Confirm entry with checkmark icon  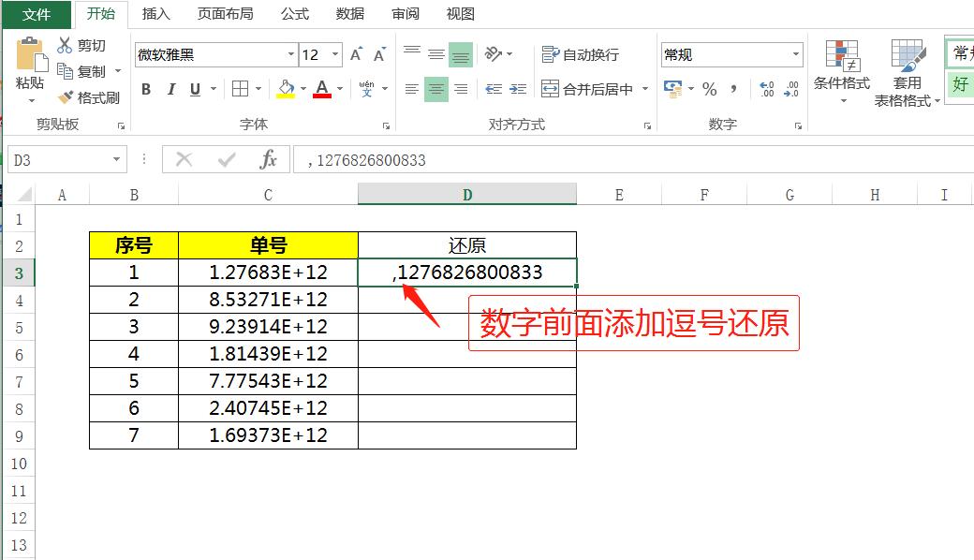(227, 160)
